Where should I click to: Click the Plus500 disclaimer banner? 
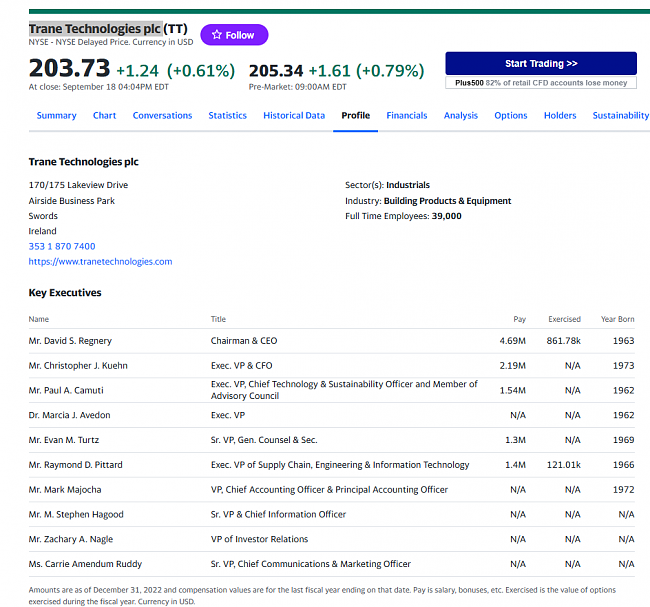(541, 83)
